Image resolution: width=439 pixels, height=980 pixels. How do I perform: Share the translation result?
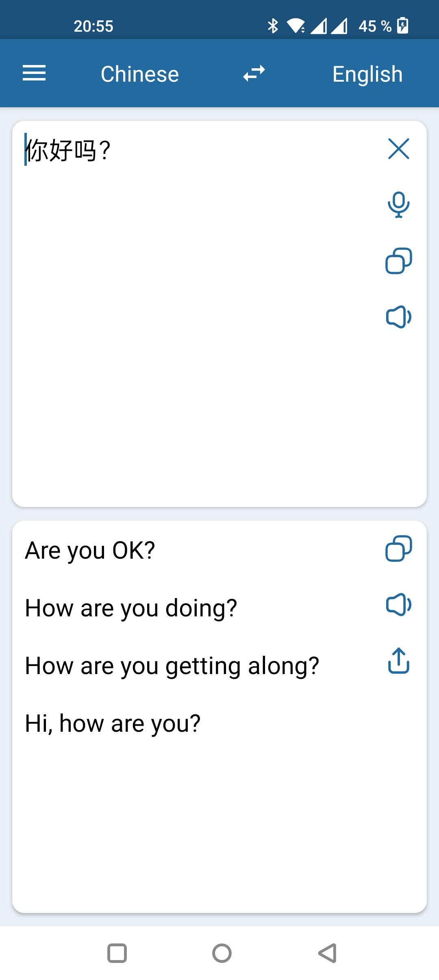(399, 661)
